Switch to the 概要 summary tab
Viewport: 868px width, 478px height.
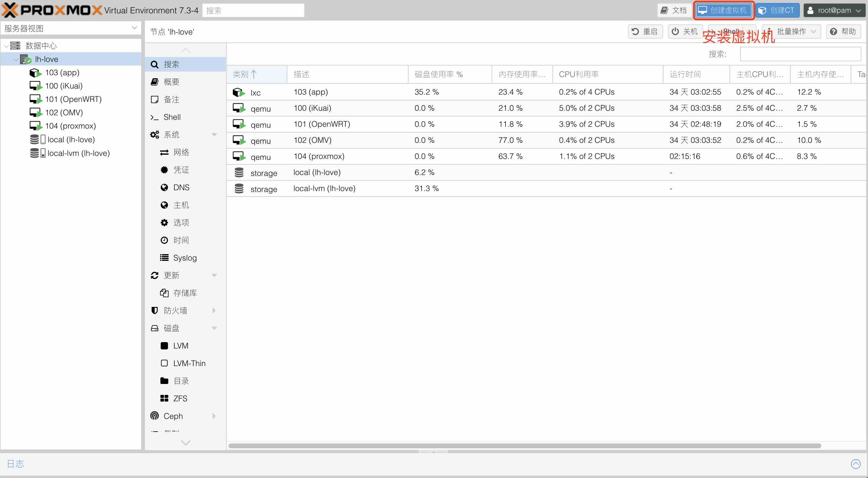171,82
